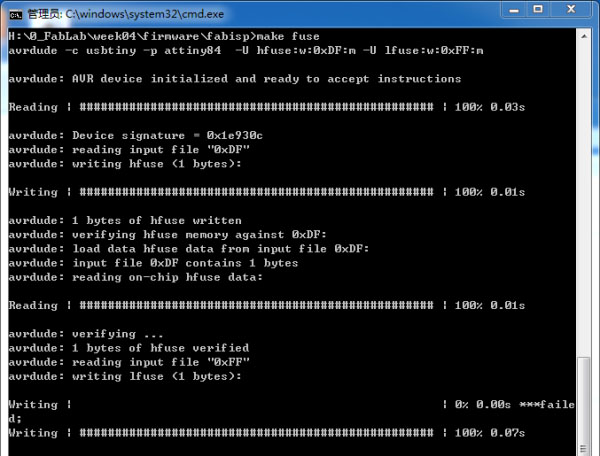Click '1 bytes of hfuse written' line
600x456 pixels.
click(x=125, y=220)
